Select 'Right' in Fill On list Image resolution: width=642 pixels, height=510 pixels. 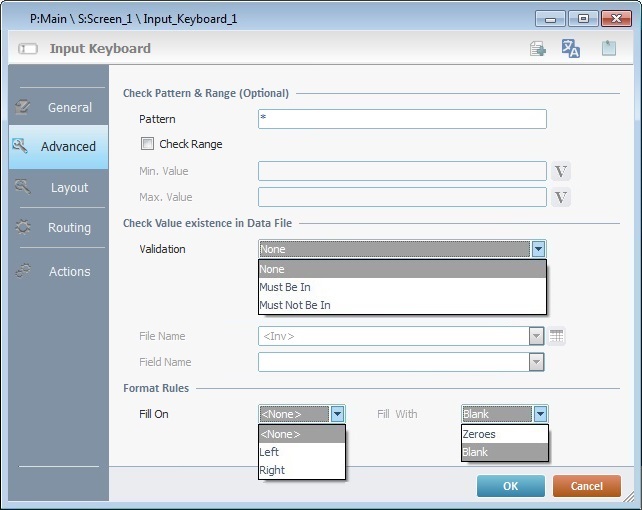tap(272, 470)
